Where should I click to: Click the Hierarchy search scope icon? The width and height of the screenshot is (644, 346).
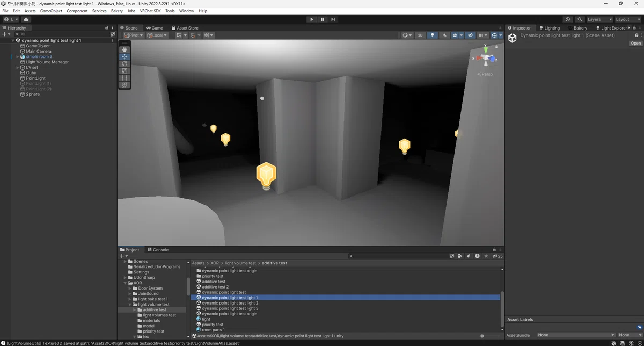112,34
